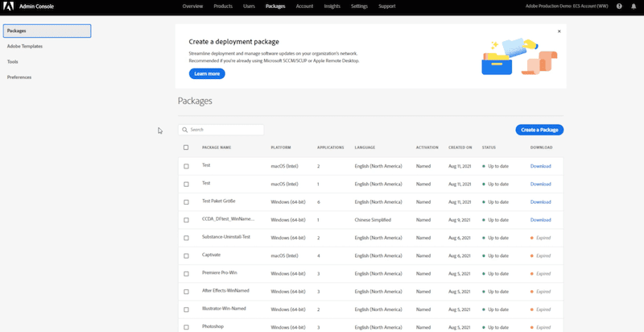644x332 pixels.
Task: Click the Created On column header
Action: point(460,147)
